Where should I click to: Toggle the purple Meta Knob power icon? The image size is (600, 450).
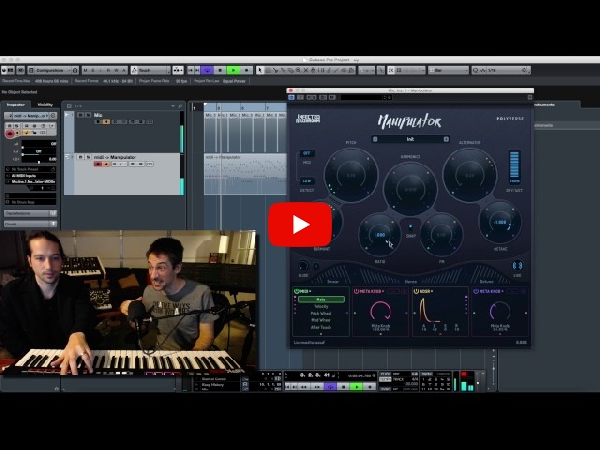click(x=476, y=291)
